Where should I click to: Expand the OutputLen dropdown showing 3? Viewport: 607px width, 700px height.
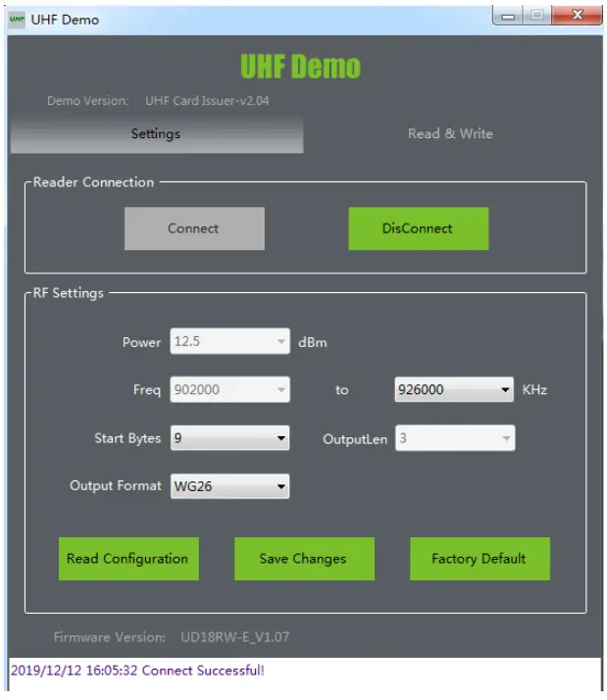tap(455, 438)
